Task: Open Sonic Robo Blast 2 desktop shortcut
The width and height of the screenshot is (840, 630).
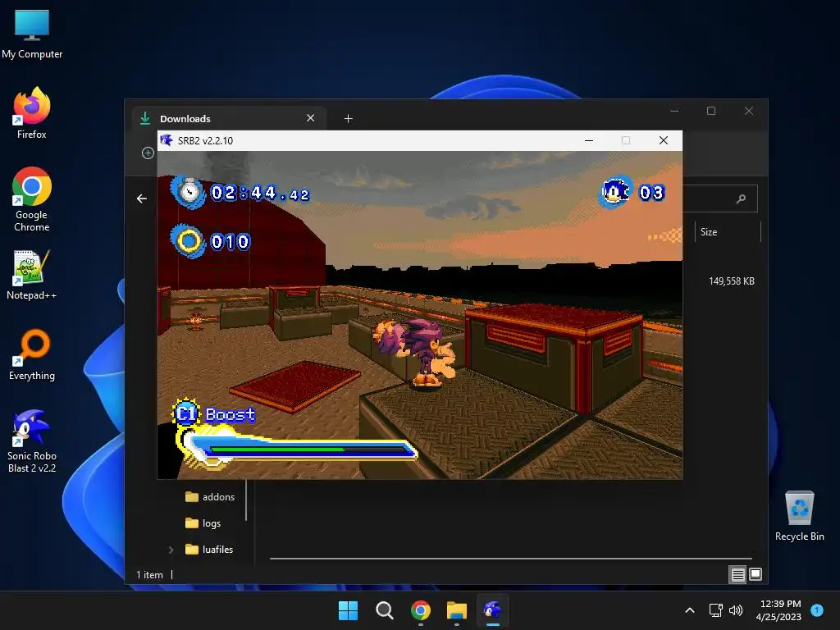Action: (x=32, y=441)
